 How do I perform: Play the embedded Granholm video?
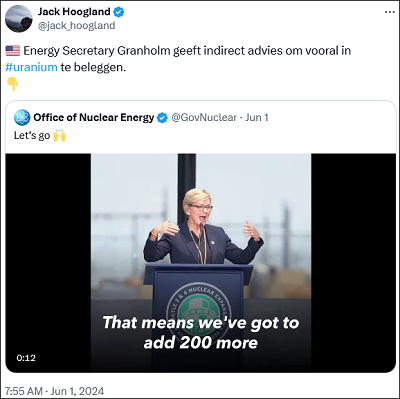pos(201,263)
